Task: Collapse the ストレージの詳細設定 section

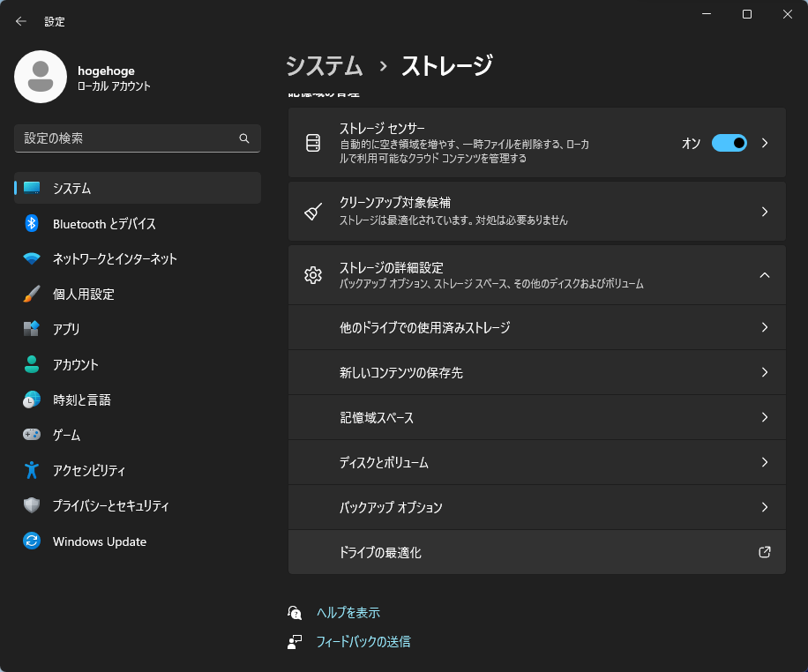Action: [765, 275]
